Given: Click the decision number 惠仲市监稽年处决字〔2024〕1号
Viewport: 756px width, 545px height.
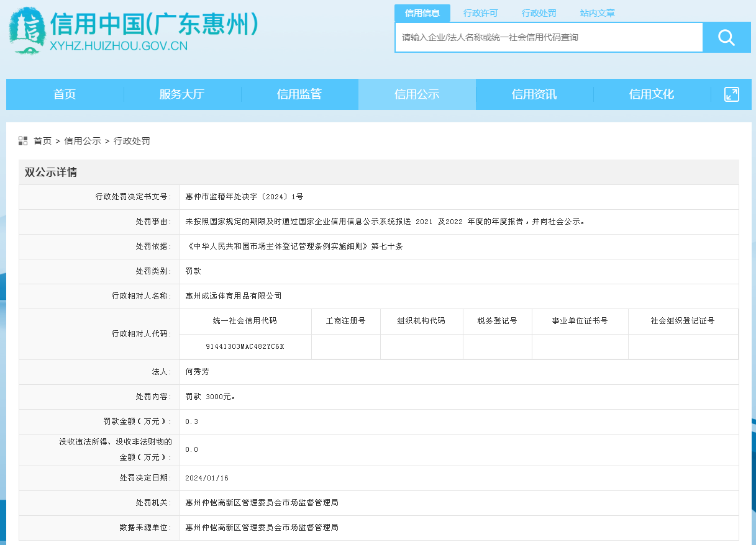Looking at the screenshot, I should [x=245, y=197].
